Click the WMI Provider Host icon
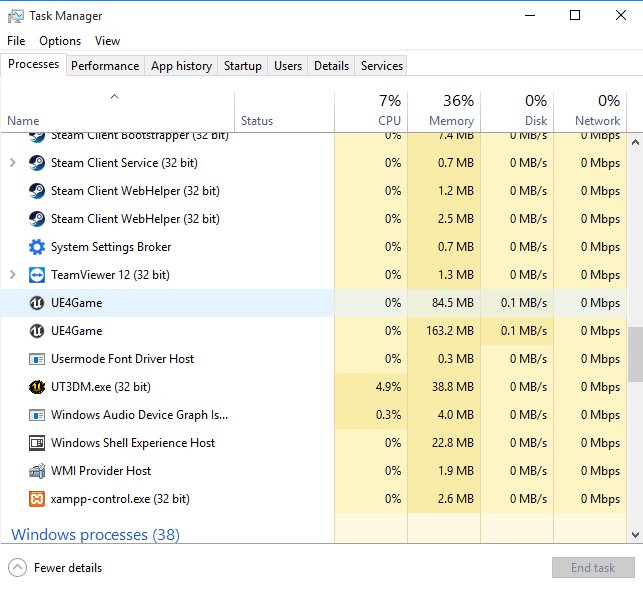The height and width of the screenshot is (592, 643). [x=37, y=471]
